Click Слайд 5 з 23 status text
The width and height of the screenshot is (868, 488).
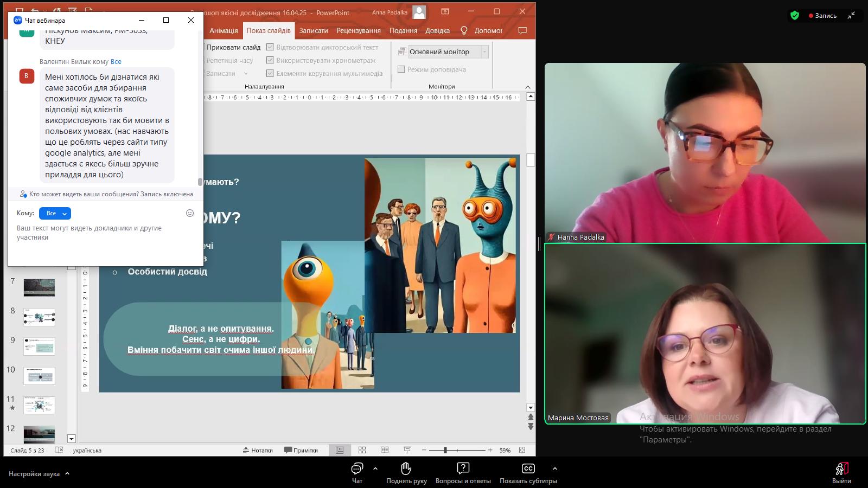point(27,450)
